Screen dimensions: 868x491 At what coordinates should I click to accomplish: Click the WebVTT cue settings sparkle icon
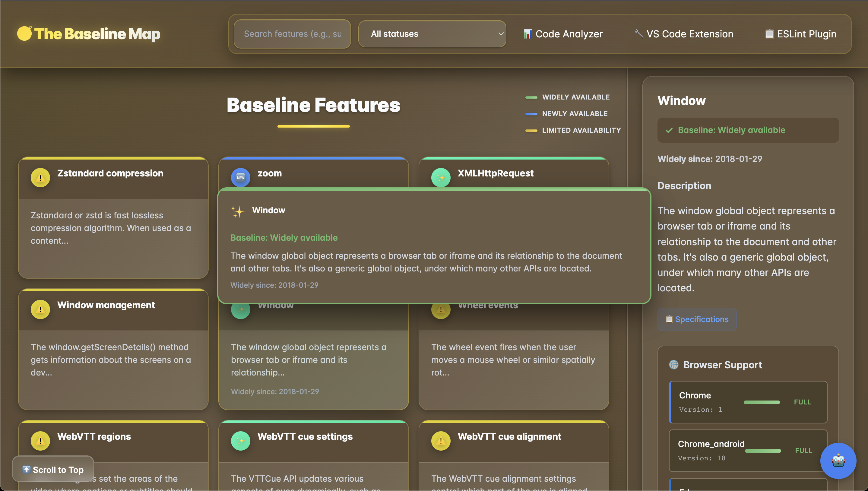click(240, 441)
